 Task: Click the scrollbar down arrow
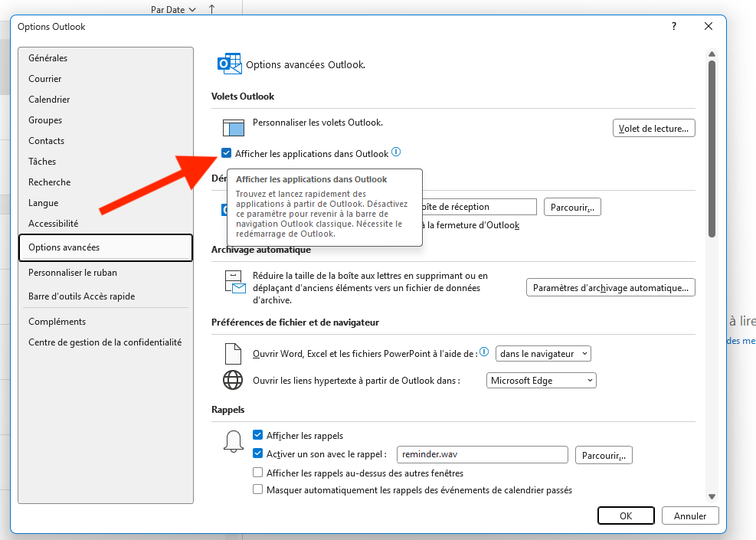click(712, 496)
